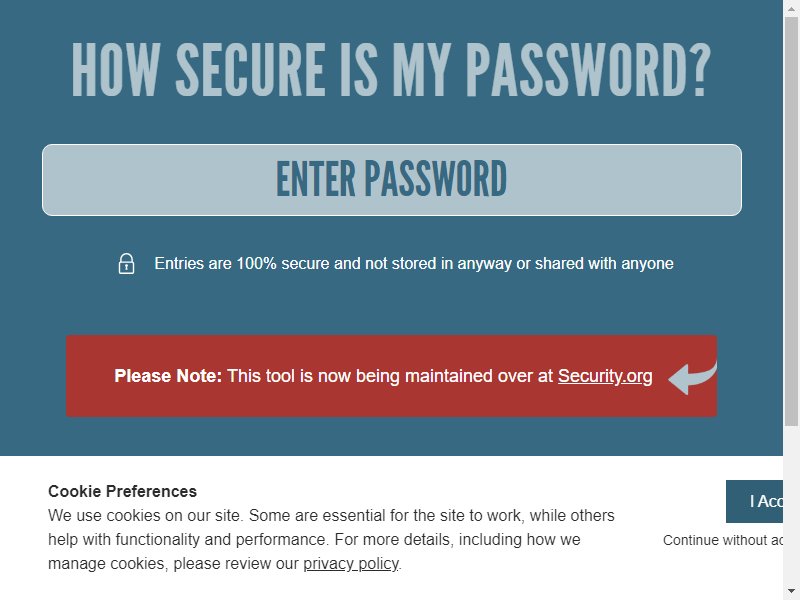Open the privacy policy link
The height and width of the screenshot is (600, 800).
click(351, 564)
